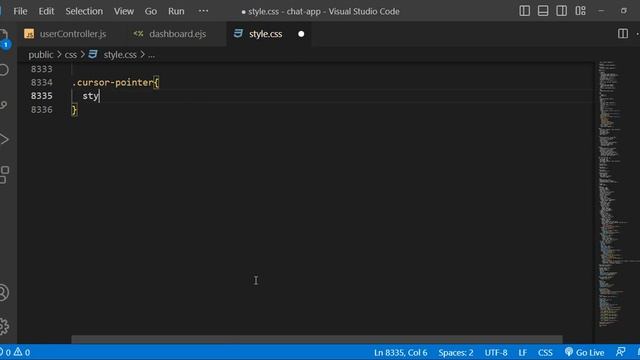Open the feedback icon in the status bar

click(x=620, y=352)
